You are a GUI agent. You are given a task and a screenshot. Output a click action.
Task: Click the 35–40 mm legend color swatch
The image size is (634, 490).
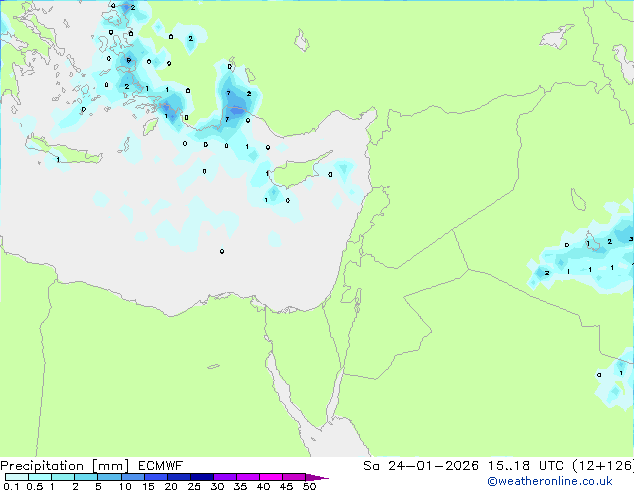(248, 477)
